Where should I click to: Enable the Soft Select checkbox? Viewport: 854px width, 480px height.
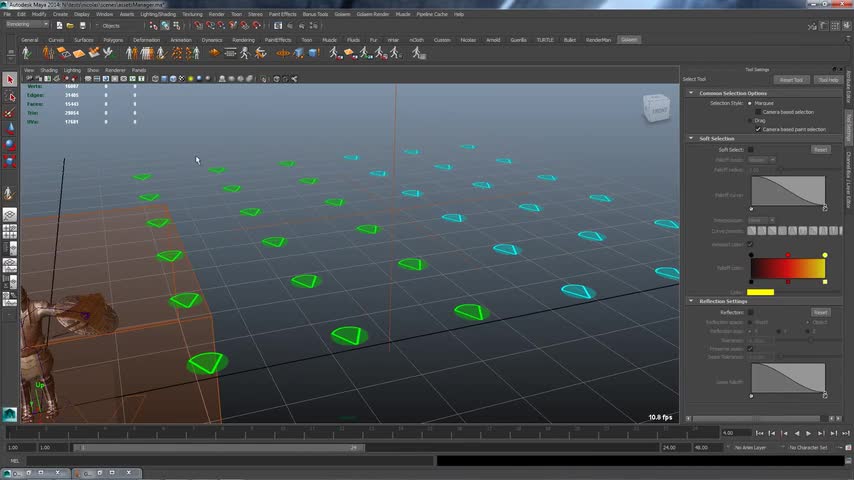click(751, 149)
